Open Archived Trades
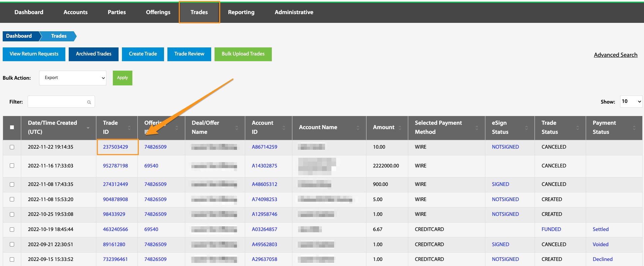 coord(94,54)
